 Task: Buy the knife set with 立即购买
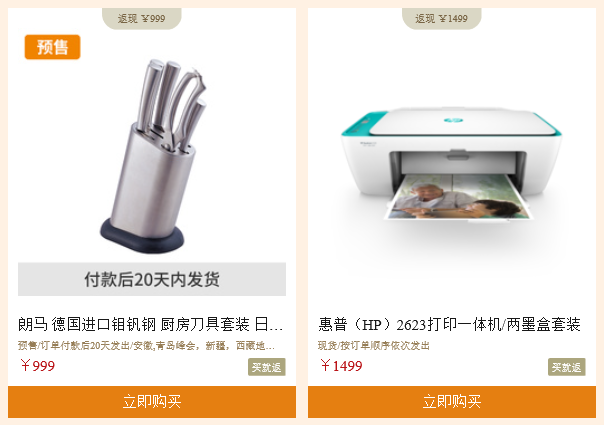152,402
